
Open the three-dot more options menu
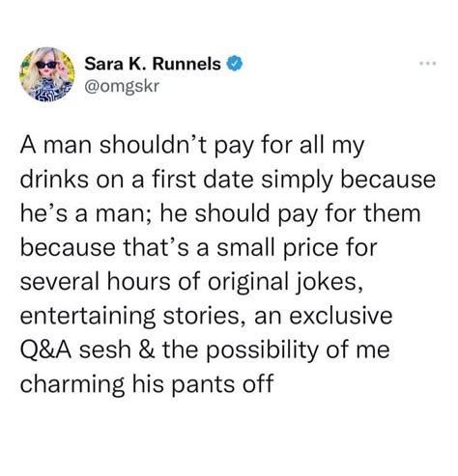(428, 64)
